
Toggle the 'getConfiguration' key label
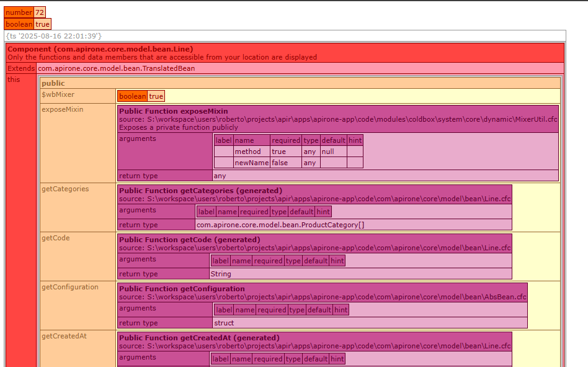pos(69,287)
